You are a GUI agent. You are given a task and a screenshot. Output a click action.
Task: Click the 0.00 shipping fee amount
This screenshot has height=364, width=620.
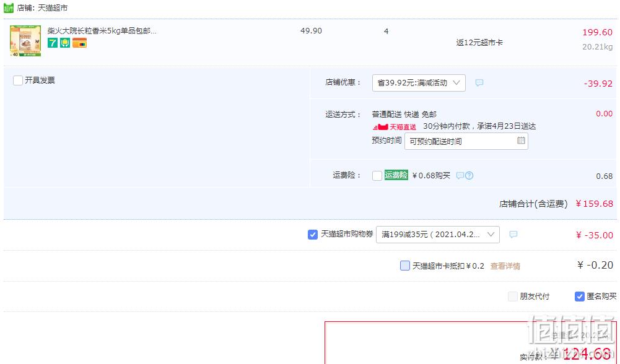[x=604, y=114]
